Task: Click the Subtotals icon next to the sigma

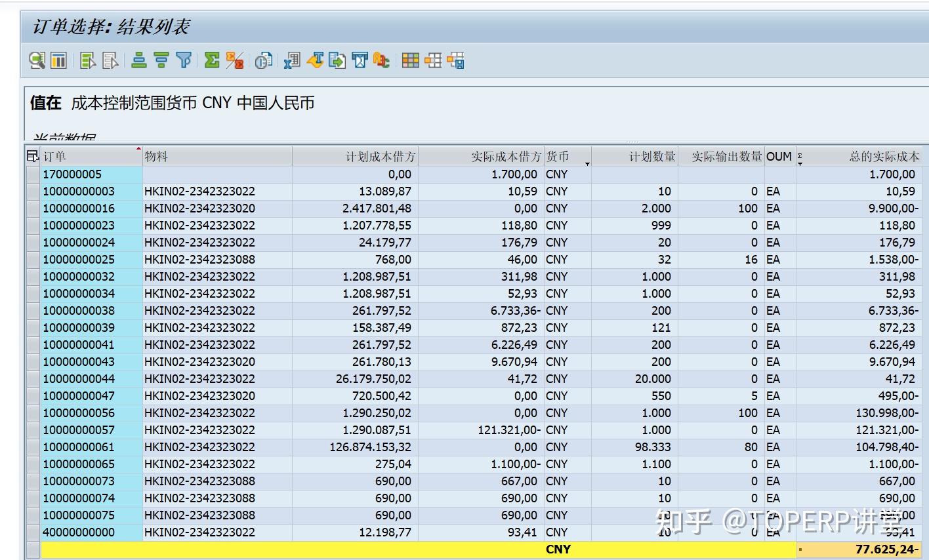Action: click(x=236, y=60)
